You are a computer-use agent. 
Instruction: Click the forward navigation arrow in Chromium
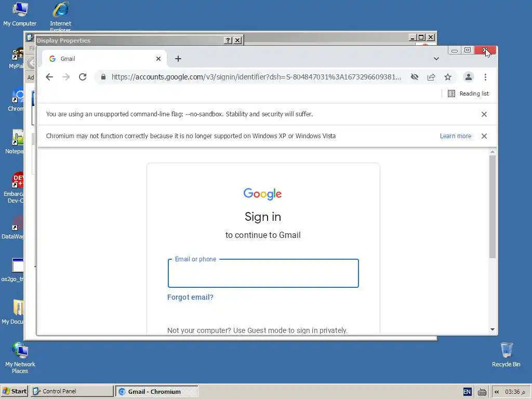click(x=66, y=77)
